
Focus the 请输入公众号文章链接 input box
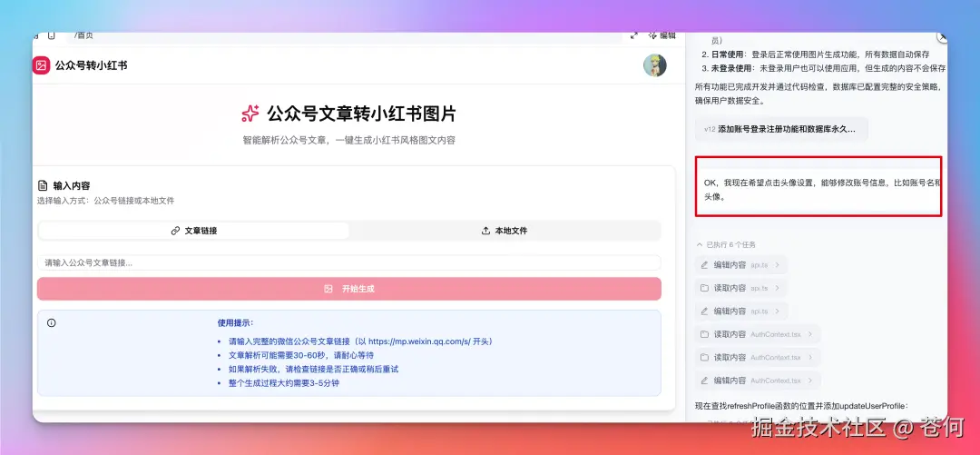coord(348,262)
